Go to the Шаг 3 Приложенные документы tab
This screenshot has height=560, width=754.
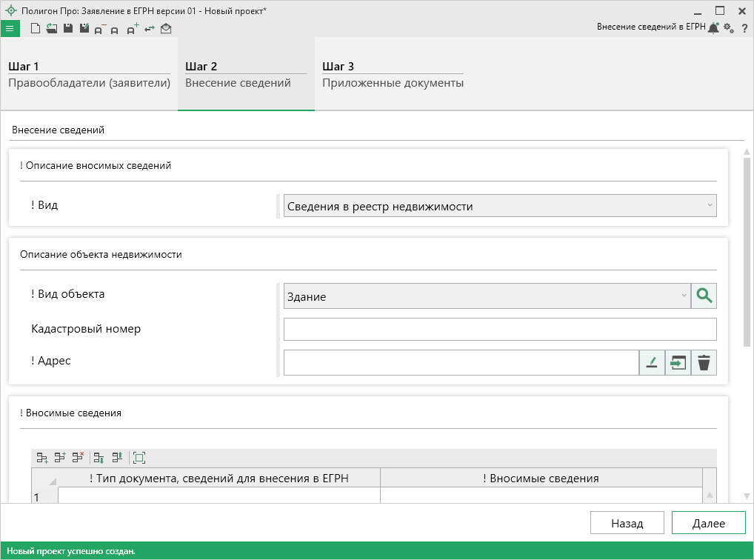393,74
